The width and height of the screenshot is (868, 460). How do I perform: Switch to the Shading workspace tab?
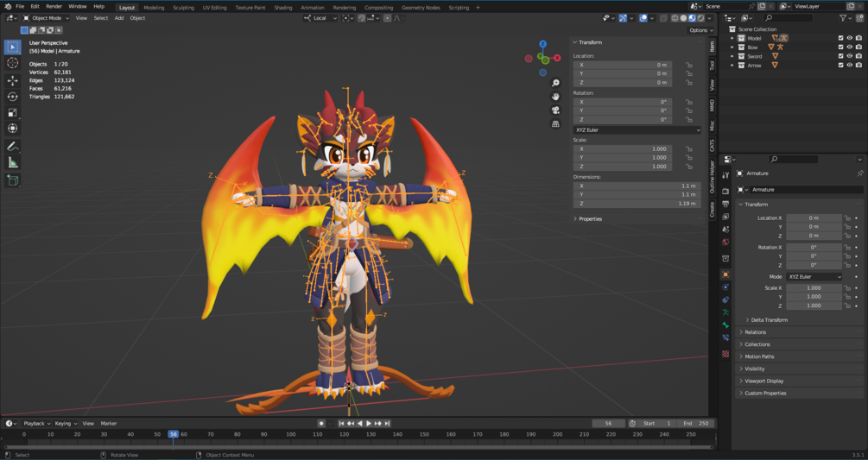[283, 8]
